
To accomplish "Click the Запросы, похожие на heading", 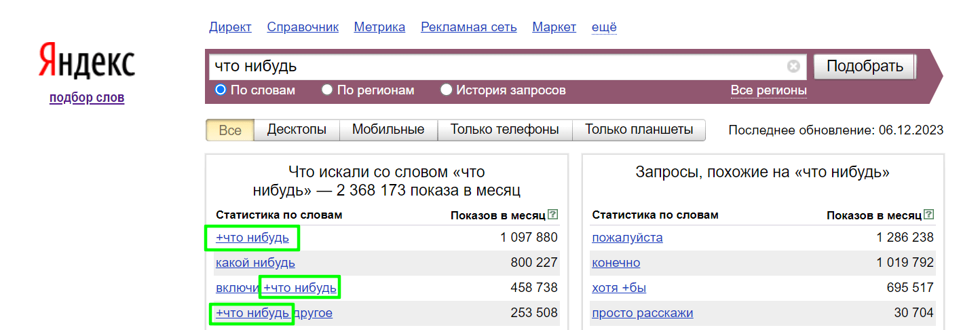I will (x=763, y=172).
